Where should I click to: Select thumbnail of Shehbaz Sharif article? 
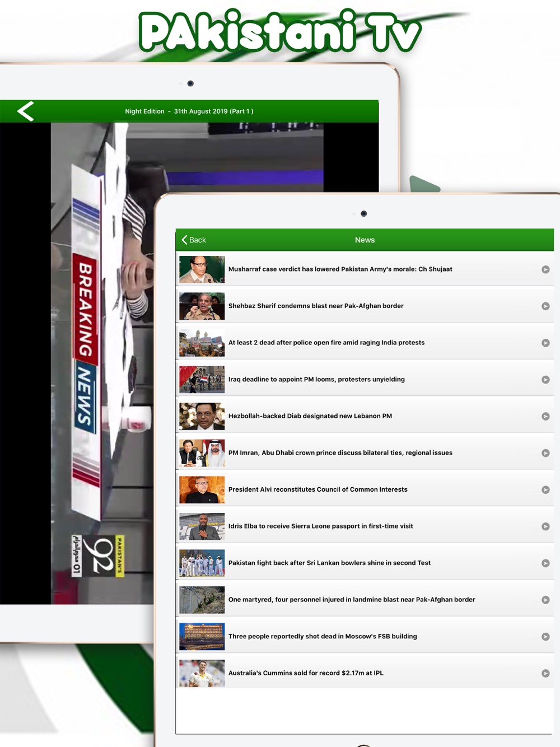point(202,306)
